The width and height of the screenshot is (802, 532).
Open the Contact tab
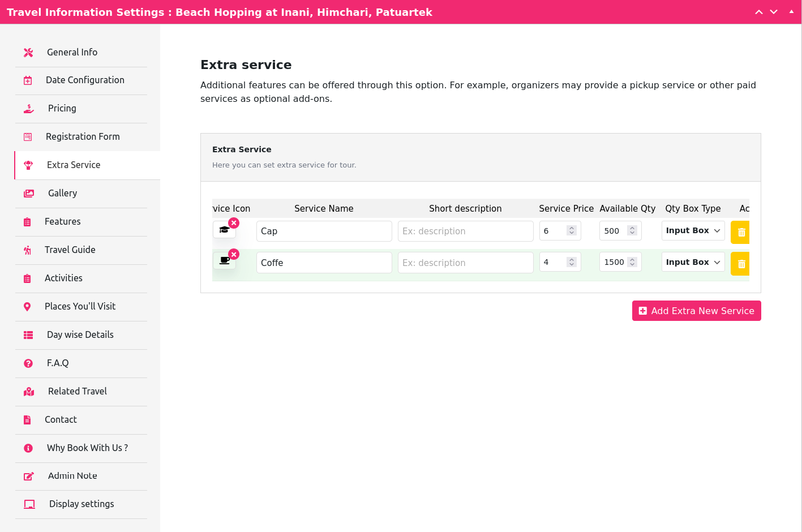click(x=81, y=420)
